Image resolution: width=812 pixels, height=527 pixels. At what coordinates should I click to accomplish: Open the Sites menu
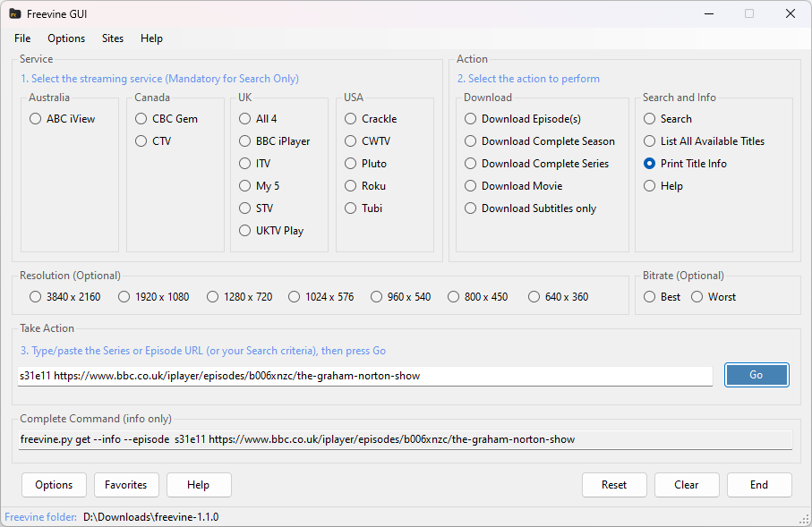[113, 38]
